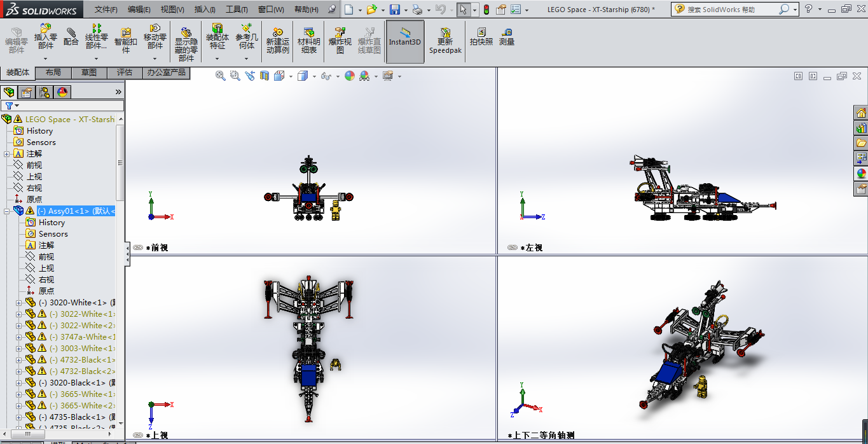Click the Print icon

point(417,10)
